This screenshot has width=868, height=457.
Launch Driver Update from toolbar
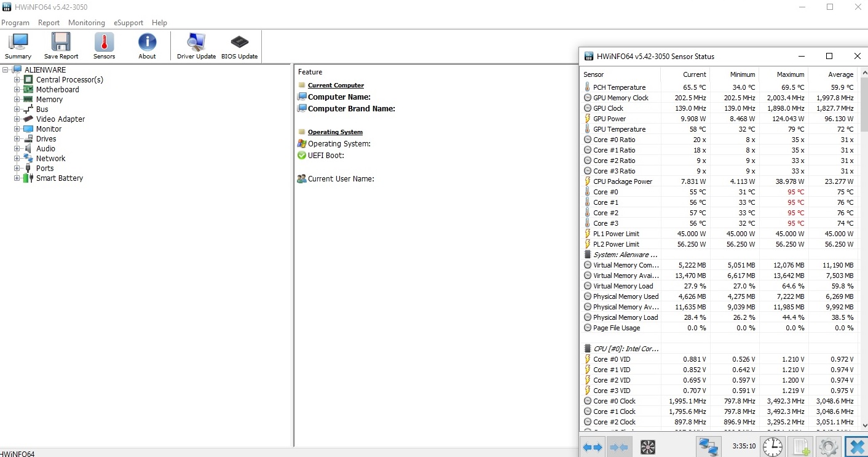click(x=196, y=46)
